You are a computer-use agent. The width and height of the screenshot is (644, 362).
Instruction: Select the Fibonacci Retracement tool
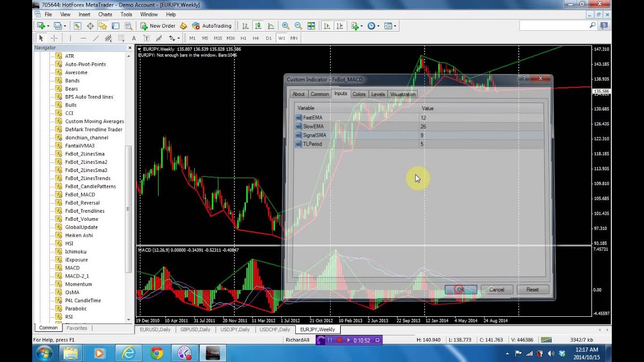[x=121, y=38]
